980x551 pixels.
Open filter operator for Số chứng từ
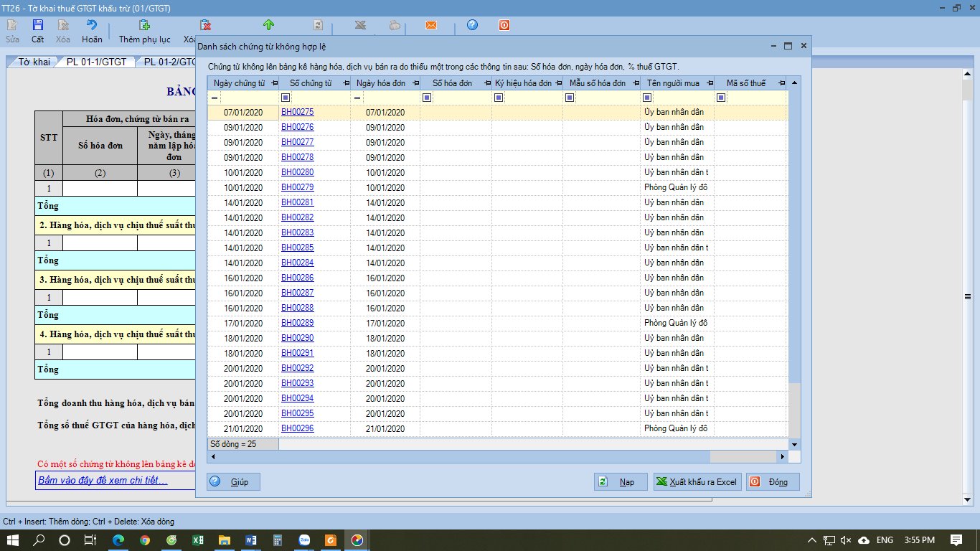(286, 98)
